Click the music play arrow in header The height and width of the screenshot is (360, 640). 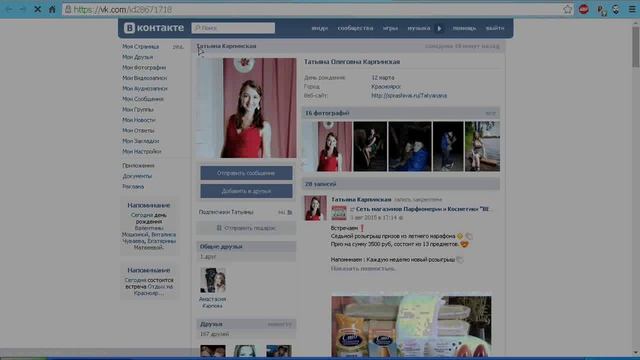click(x=440, y=28)
